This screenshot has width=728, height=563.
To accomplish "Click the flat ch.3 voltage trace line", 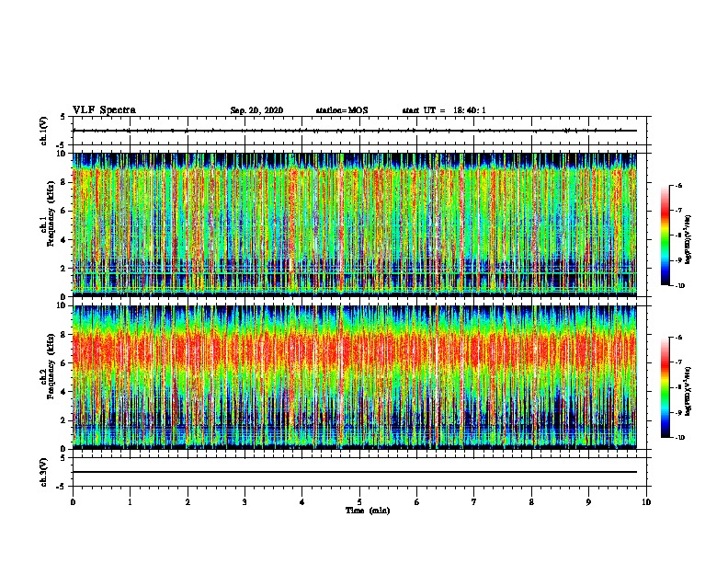I will (354, 472).
